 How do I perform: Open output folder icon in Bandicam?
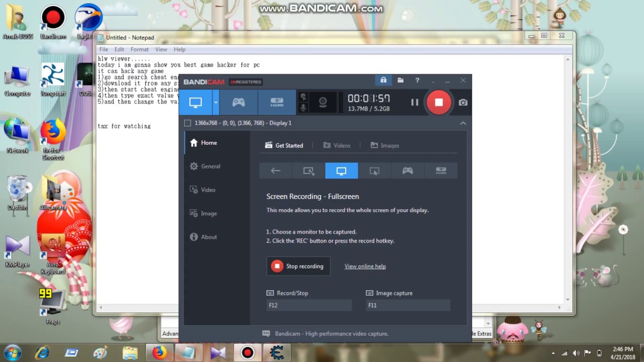400,80
